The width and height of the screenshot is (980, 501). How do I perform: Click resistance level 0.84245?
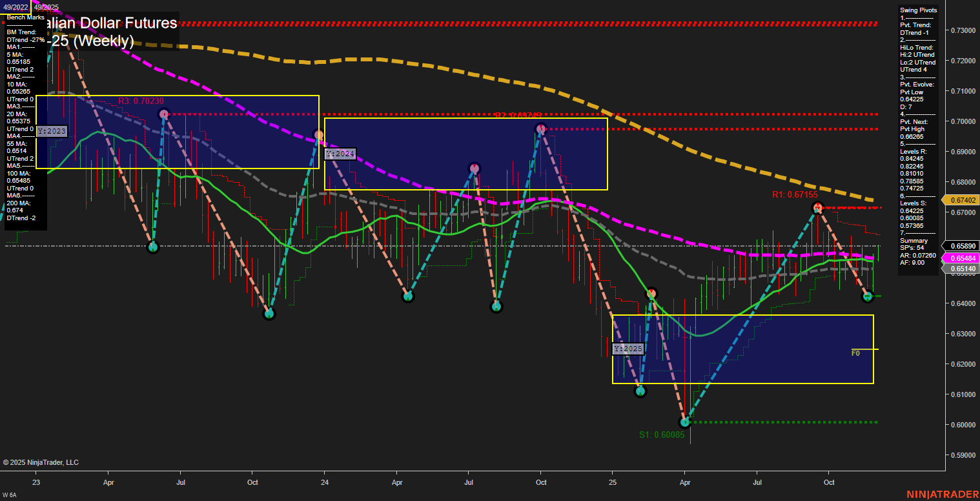coord(910,159)
